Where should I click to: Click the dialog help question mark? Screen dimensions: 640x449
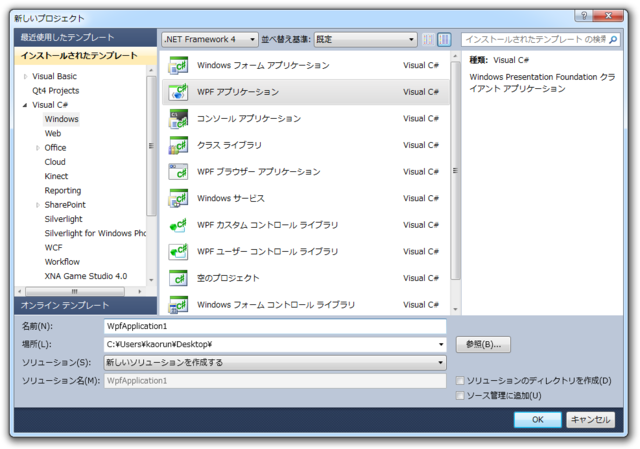point(584,16)
